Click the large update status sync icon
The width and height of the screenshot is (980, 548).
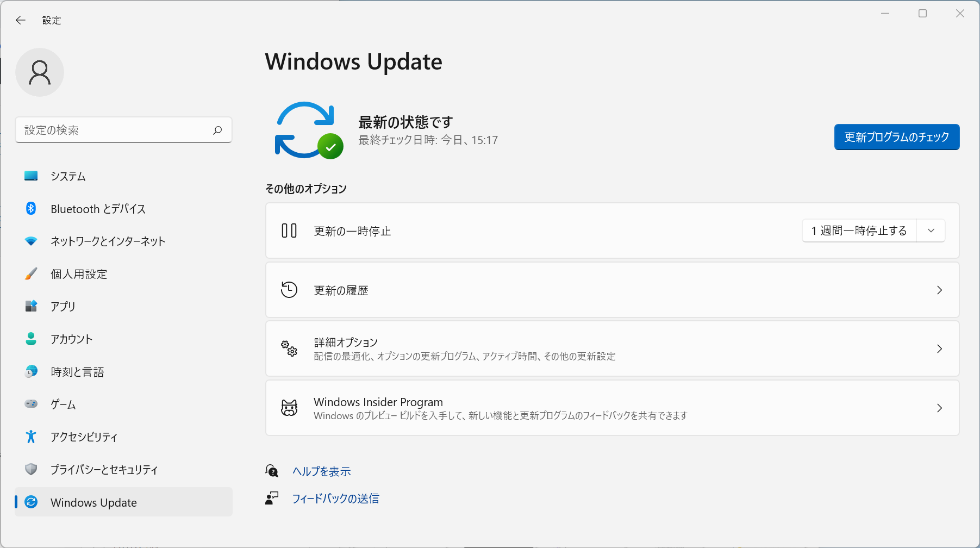[x=308, y=130]
